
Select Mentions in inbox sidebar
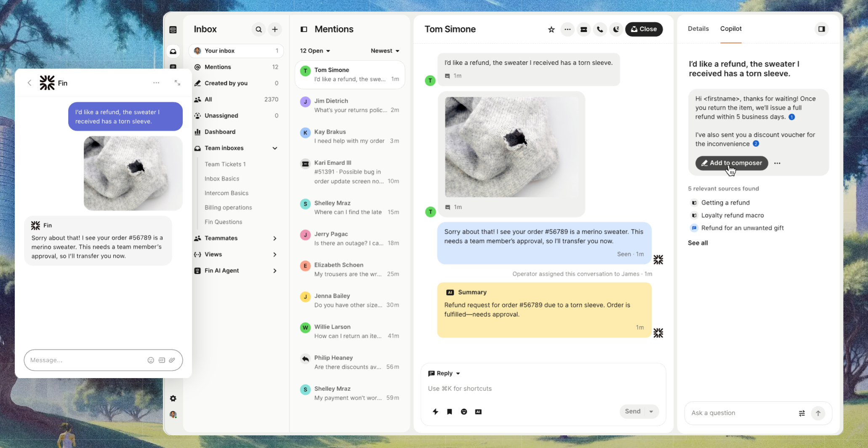[x=236, y=67]
